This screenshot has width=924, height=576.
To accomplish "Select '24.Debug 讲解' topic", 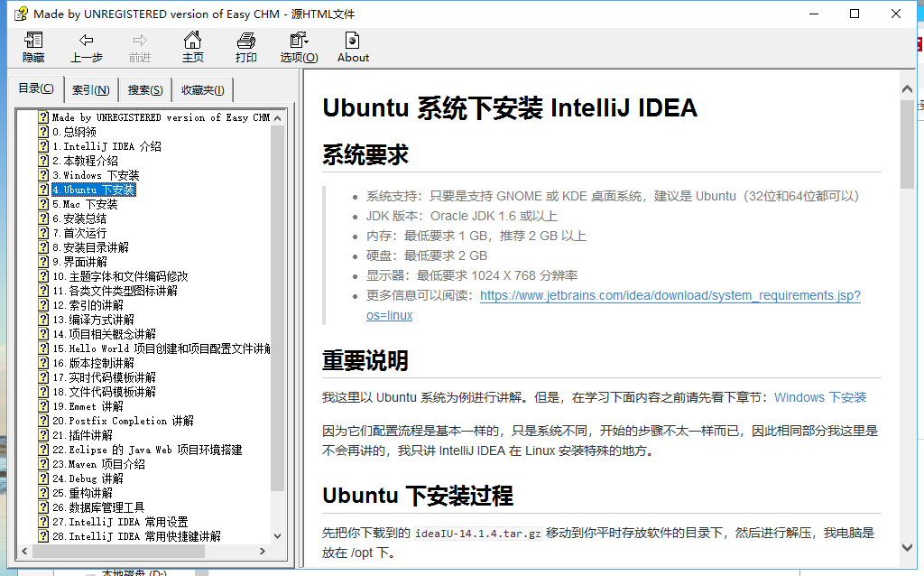I will click(x=88, y=478).
